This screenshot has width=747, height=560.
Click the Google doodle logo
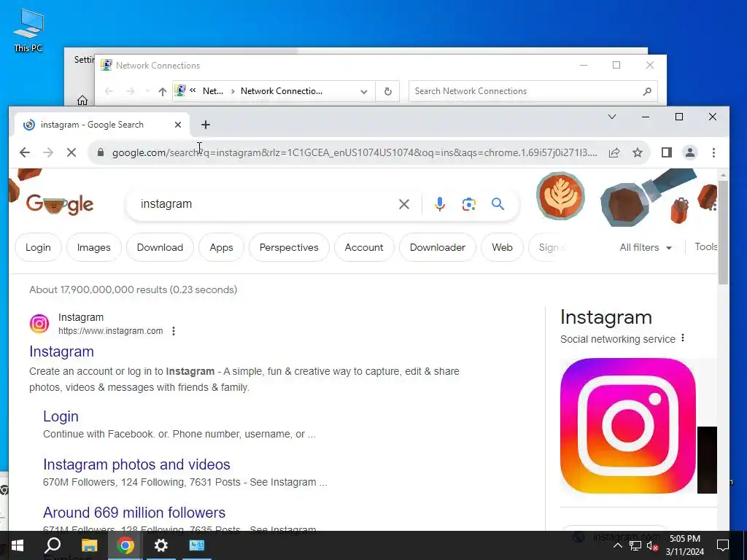60,204
